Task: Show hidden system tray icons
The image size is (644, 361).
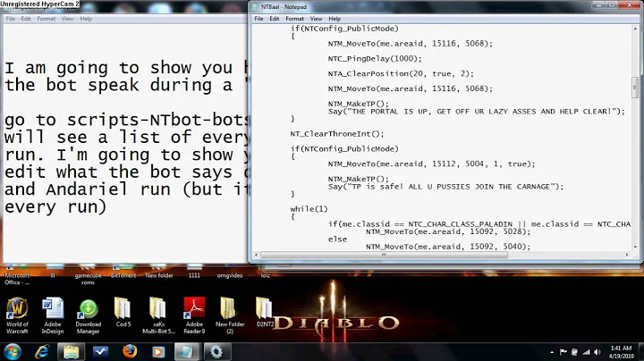Action: point(552,352)
